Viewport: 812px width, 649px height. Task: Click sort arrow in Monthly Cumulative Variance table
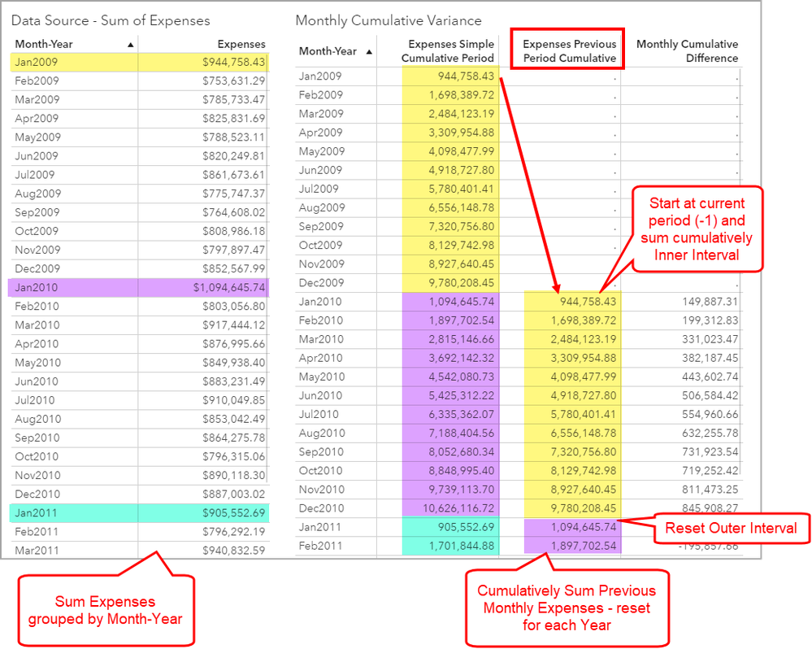pyautogui.click(x=369, y=51)
